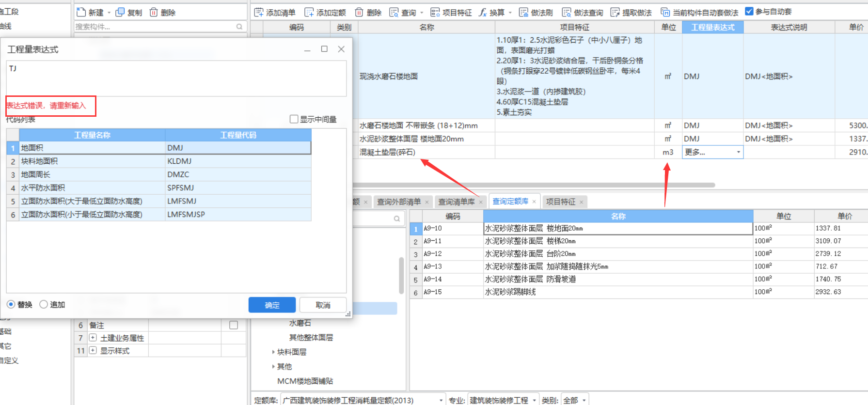Expand the 其他 tree node

click(x=273, y=367)
